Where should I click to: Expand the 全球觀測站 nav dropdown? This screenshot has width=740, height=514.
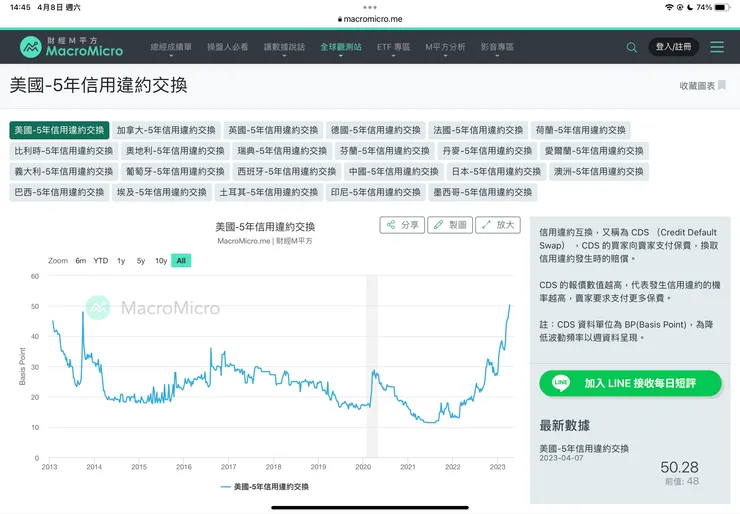pos(341,47)
